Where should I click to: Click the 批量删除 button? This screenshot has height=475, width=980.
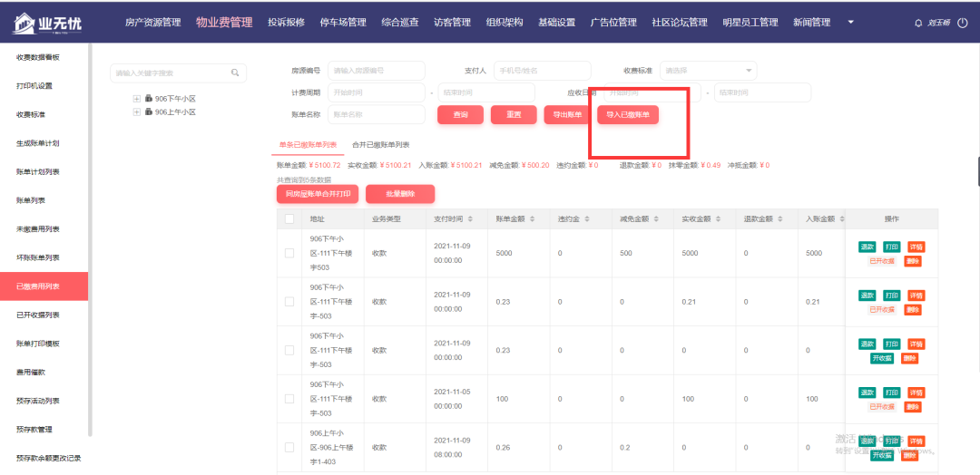[401, 194]
